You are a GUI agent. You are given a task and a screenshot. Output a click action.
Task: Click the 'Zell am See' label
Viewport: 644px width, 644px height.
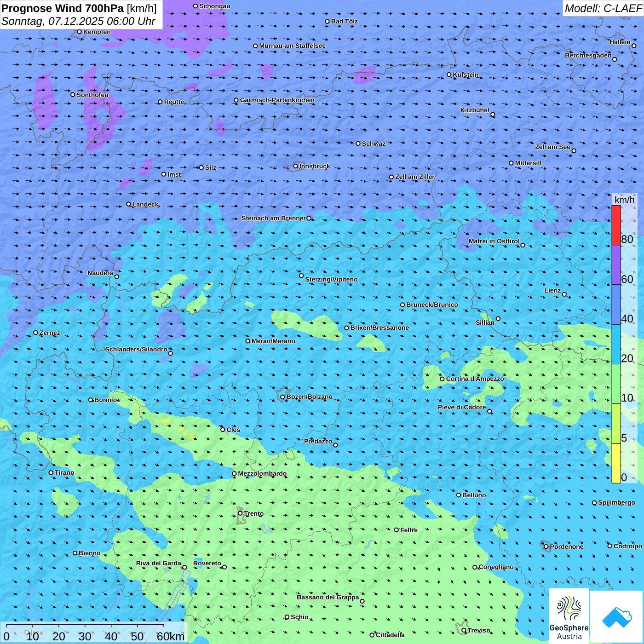pos(552,147)
